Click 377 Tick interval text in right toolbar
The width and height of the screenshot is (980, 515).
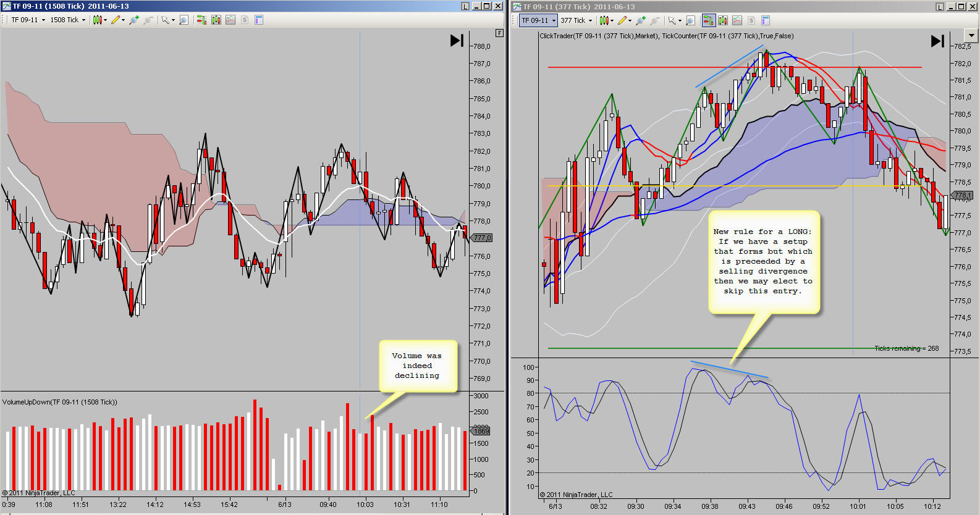pos(572,20)
